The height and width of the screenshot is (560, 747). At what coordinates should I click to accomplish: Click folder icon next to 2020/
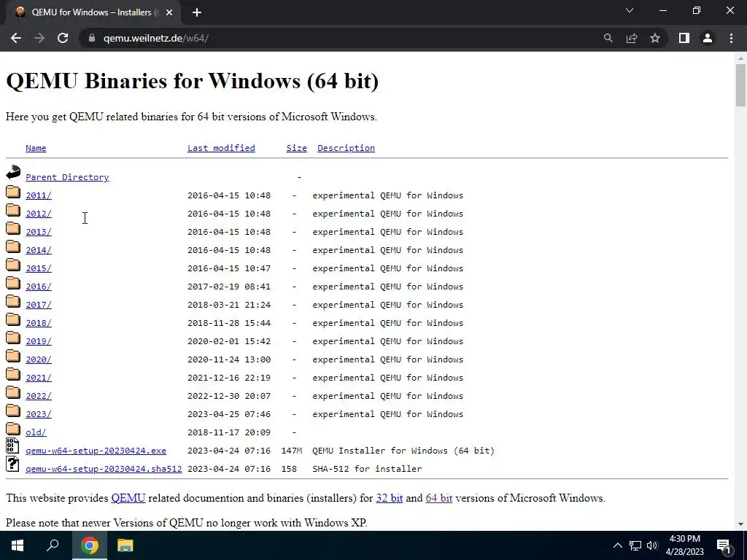(13, 357)
